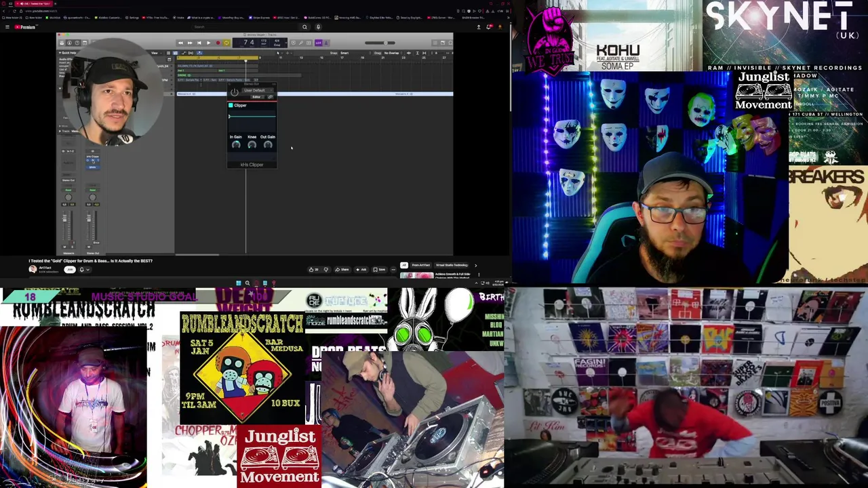Open the recommended video thumbnail in sidebar
Viewport: 868px width, 488px height.
click(416, 275)
